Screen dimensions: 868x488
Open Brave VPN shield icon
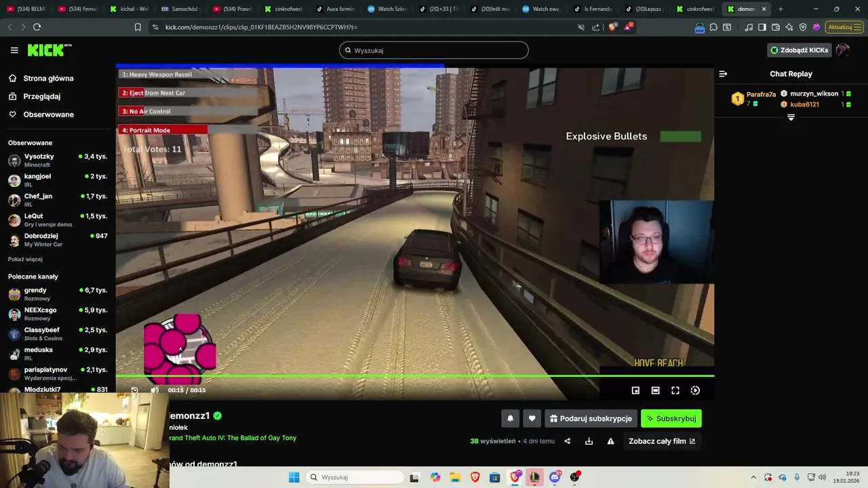coord(803,27)
